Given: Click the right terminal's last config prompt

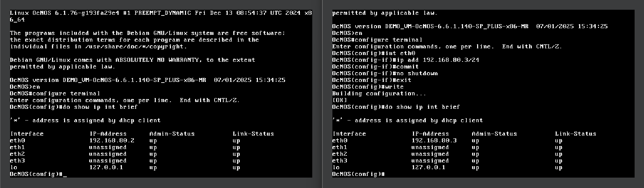Looking at the screenshot, I should [x=358, y=174].
